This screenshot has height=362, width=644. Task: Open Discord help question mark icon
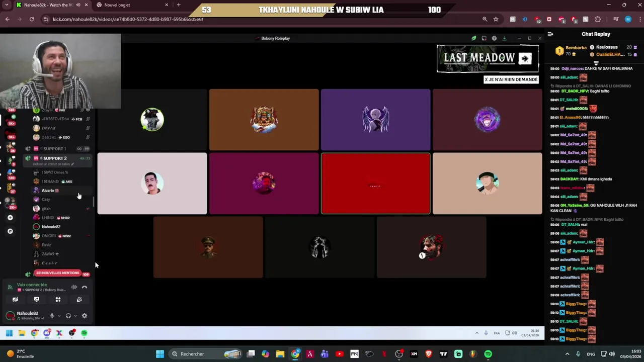494,38
